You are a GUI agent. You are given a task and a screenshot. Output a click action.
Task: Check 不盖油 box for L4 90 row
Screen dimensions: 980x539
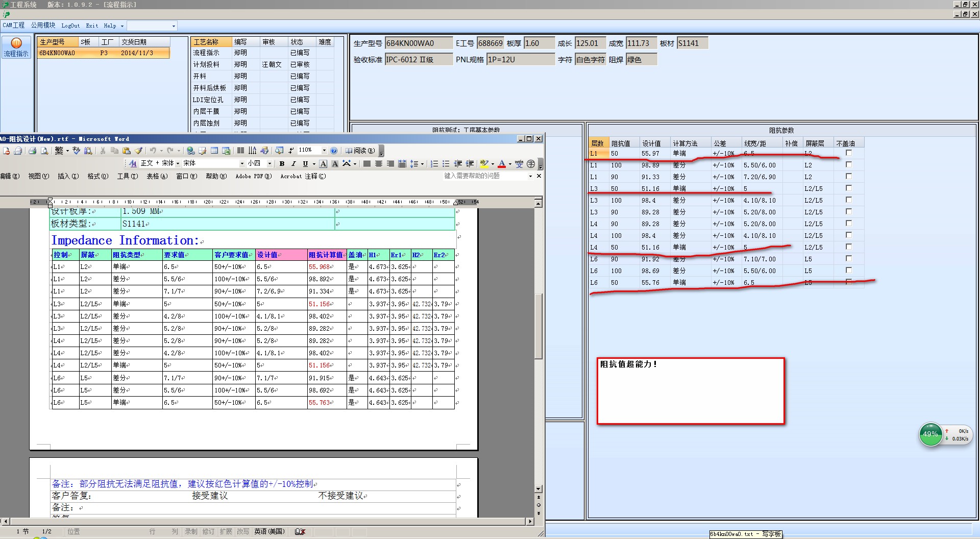click(848, 223)
